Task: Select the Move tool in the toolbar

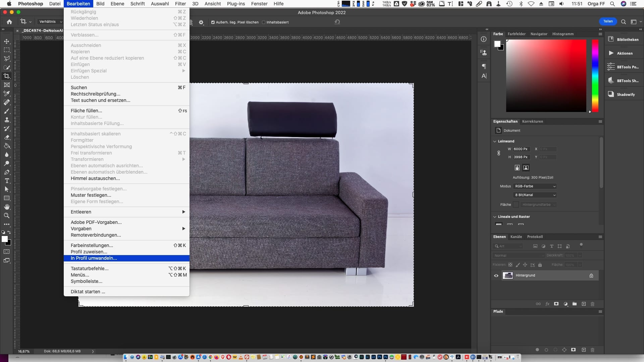Action: coord(7,41)
